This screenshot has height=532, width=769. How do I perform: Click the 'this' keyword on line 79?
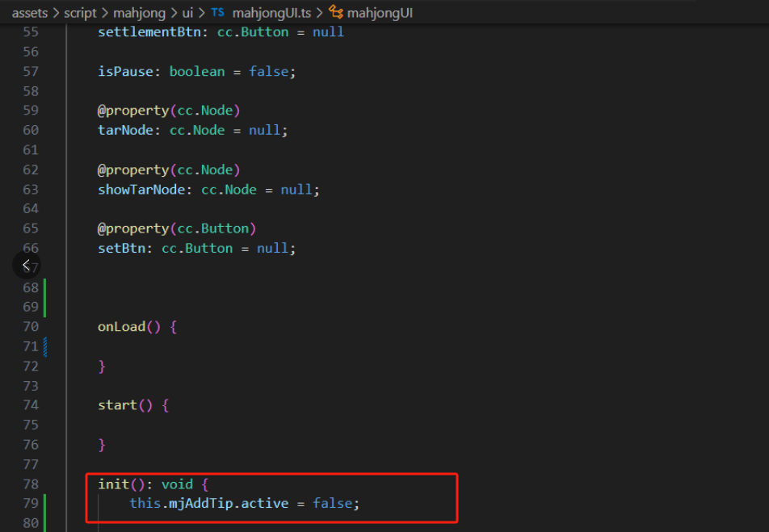pyautogui.click(x=145, y=504)
